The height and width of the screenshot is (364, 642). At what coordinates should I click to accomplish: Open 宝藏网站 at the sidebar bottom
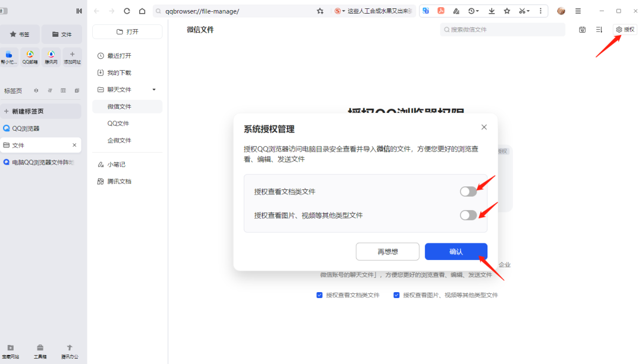pyautogui.click(x=11, y=352)
